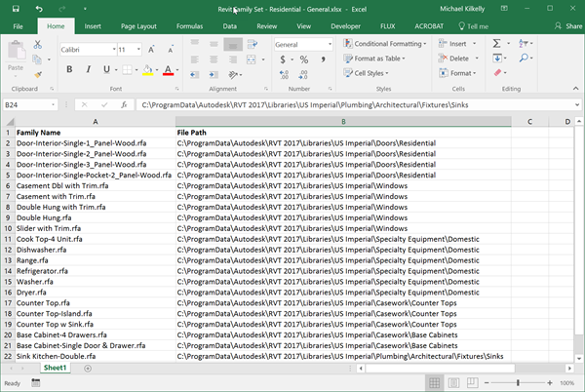This screenshot has height=392, width=585.
Task: Click the Tell me search box
Action: [474, 26]
